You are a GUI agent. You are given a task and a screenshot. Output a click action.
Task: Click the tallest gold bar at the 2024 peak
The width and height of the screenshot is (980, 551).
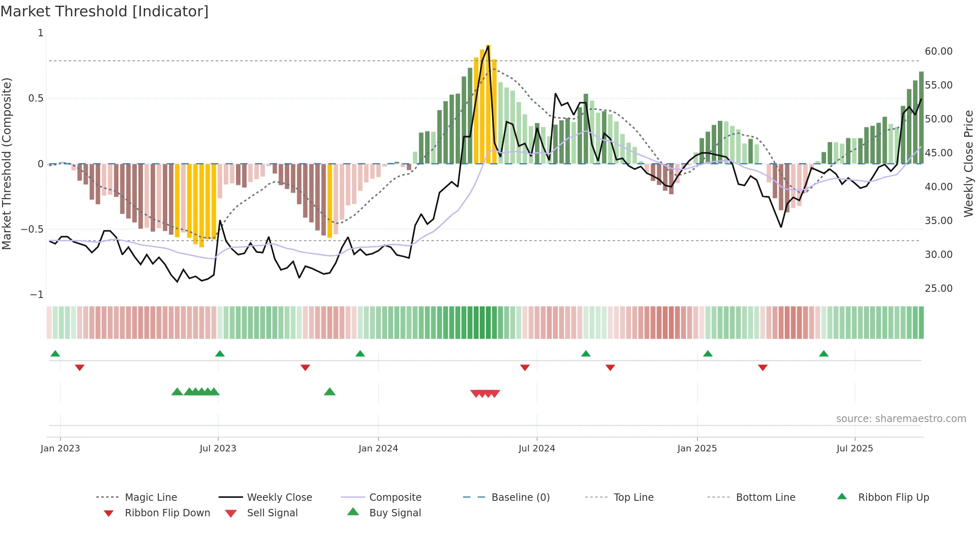tap(488, 104)
